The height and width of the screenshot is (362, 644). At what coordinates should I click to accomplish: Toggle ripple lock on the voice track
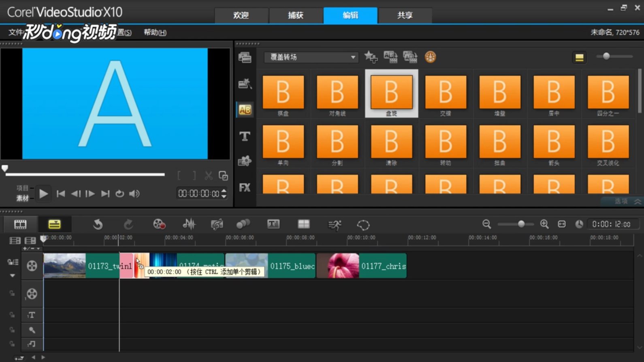pyautogui.click(x=12, y=330)
